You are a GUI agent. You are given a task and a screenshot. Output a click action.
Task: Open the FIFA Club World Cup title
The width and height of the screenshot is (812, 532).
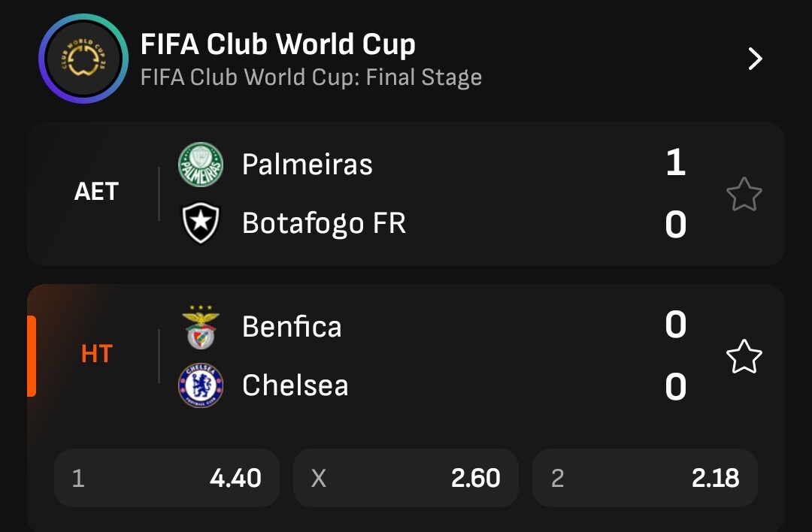[278, 44]
